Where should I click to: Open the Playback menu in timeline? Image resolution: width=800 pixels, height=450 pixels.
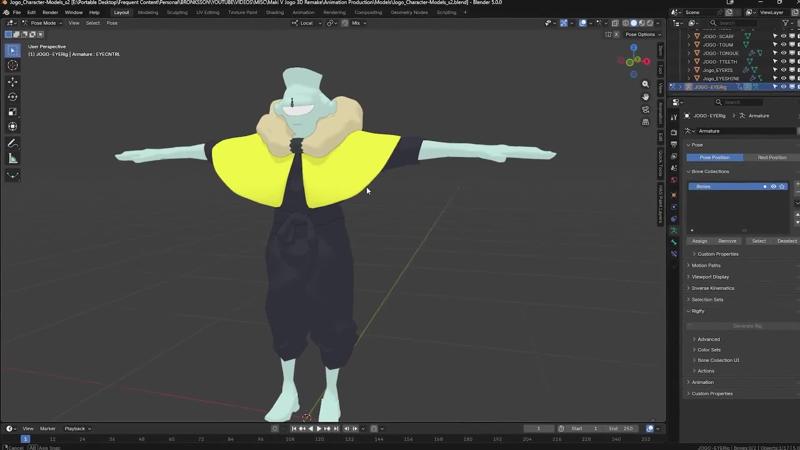(x=78, y=429)
